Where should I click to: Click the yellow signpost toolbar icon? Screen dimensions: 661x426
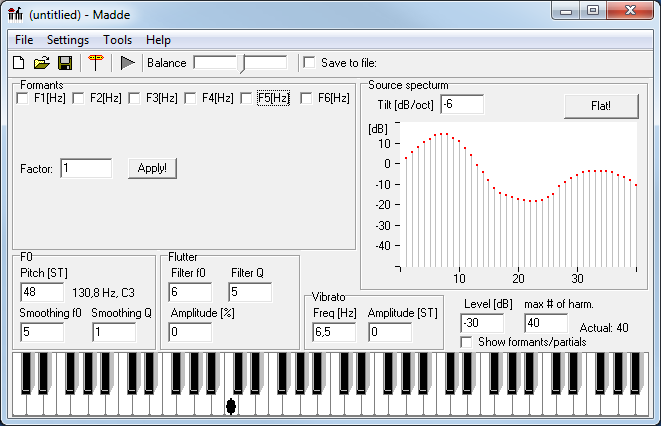[96, 63]
